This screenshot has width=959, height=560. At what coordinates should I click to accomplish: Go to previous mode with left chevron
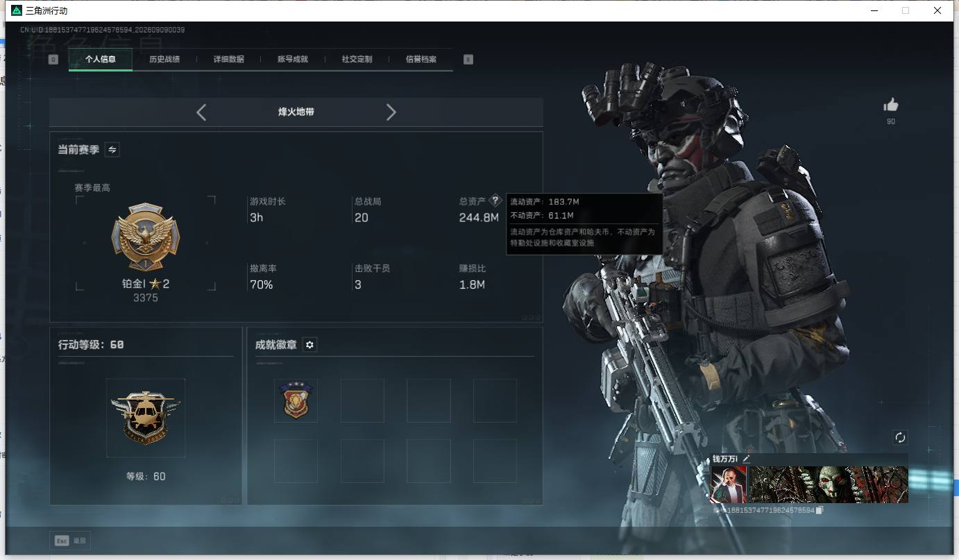point(201,112)
